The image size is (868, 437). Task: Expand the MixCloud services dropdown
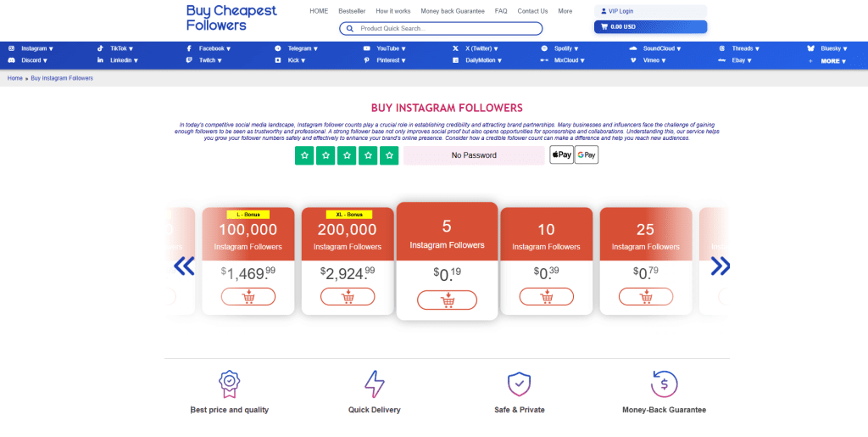pyautogui.click(x=570, y=60)
